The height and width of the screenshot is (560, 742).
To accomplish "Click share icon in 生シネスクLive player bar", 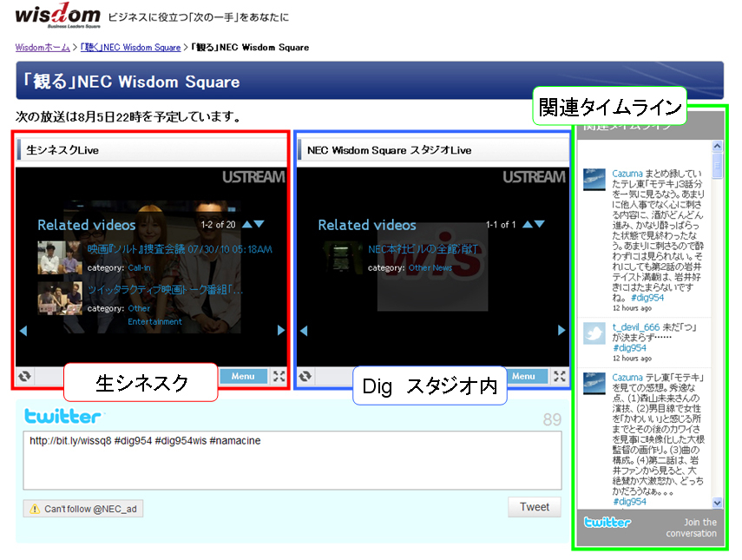I will click(x=24, y=376).
